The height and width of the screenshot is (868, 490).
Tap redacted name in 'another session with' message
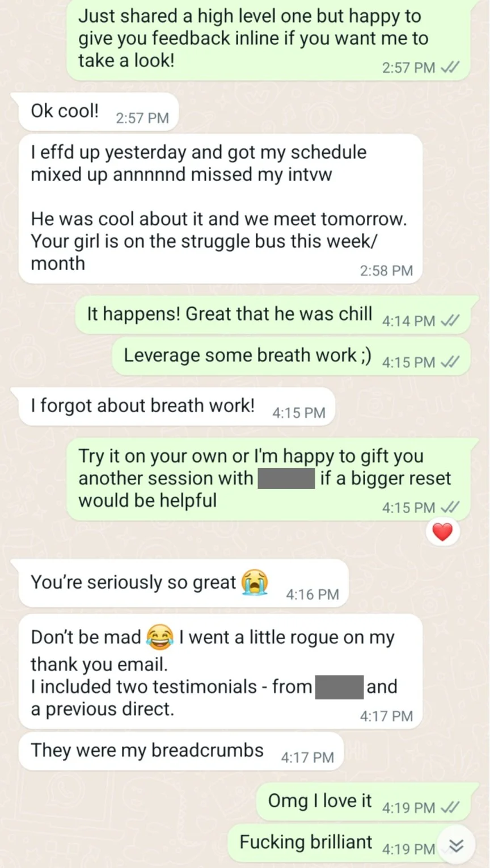coord(286,479)
